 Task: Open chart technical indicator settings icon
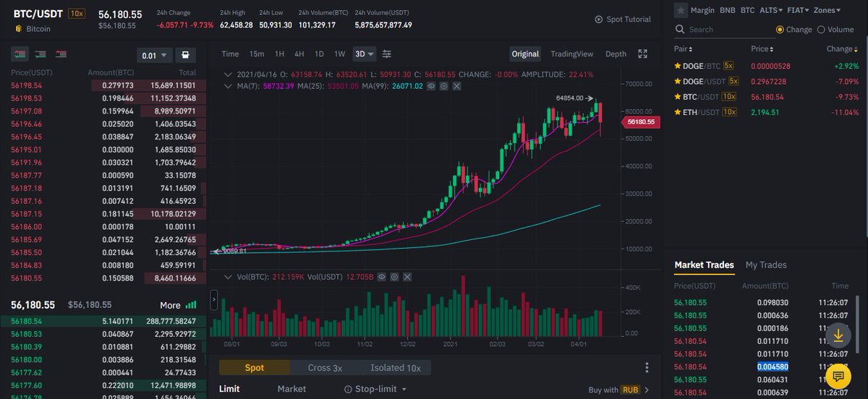point(387,54)
